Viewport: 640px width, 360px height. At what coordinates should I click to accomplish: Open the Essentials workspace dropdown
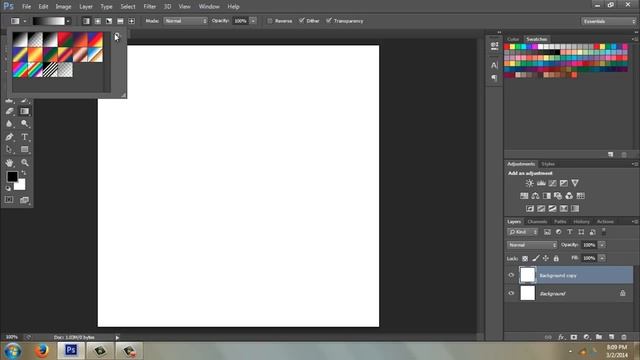[609, 21]
